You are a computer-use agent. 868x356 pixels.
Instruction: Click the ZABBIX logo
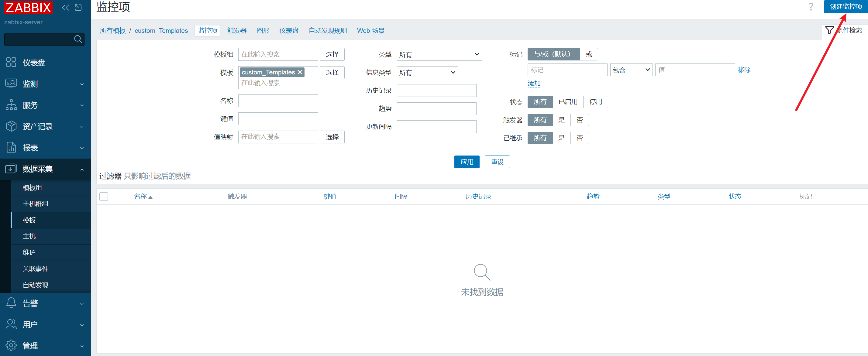[x=28, y=7]
